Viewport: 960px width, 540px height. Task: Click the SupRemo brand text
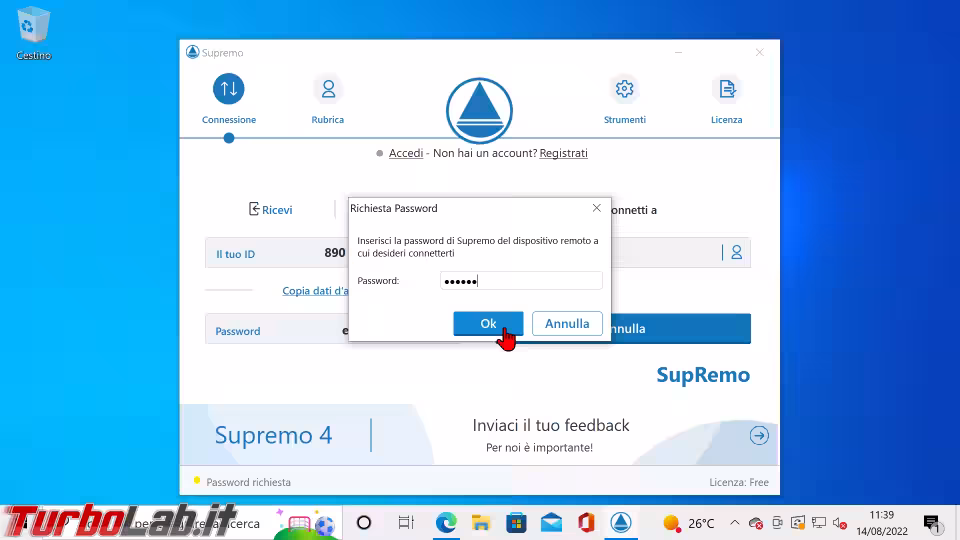pos(703,375)
